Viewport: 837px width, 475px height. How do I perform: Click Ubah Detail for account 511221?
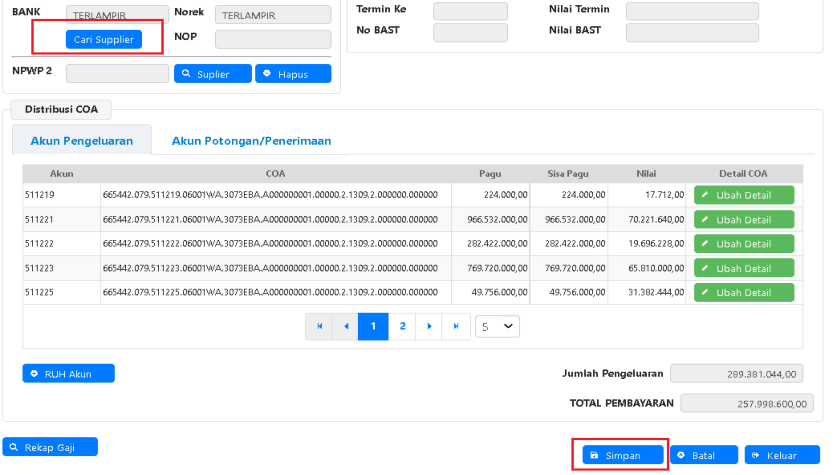click(x=743, y=219)
